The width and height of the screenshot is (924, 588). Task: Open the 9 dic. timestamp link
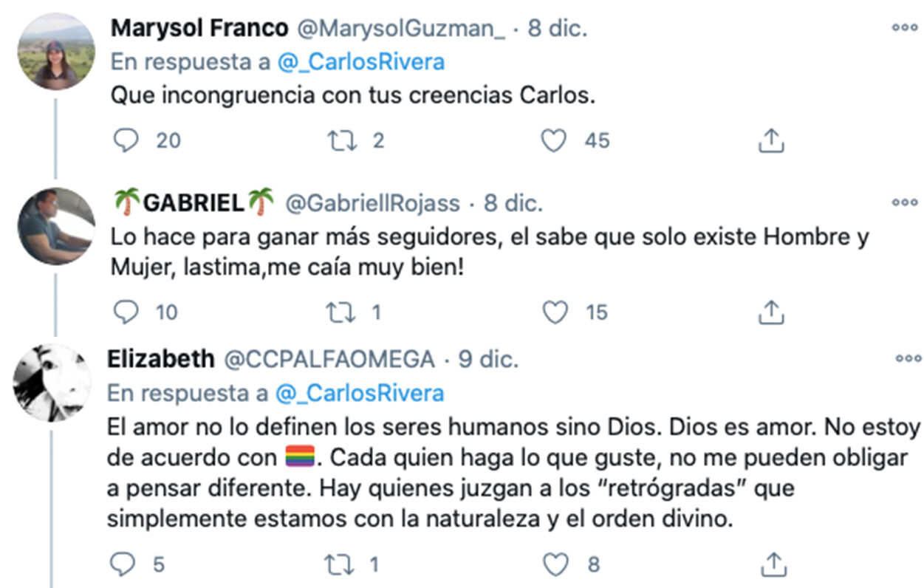tap(490, 360)
